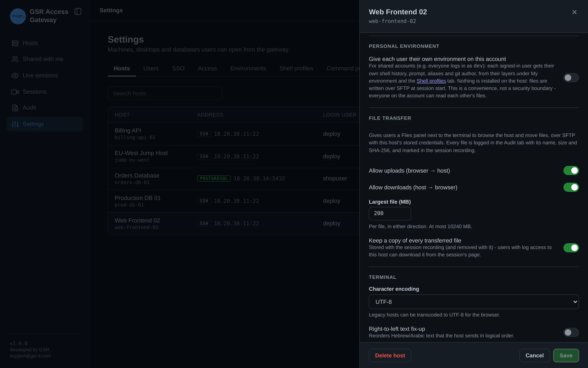Viewport: 588px width, 368px height.
Task: Click the GSR Access Gateway logo
Action: pos(18,16)
